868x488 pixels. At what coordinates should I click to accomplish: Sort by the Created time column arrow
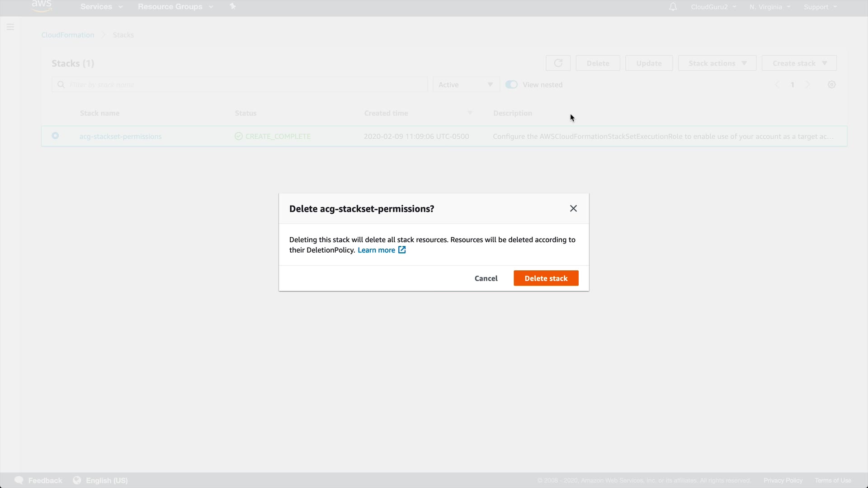470,113
